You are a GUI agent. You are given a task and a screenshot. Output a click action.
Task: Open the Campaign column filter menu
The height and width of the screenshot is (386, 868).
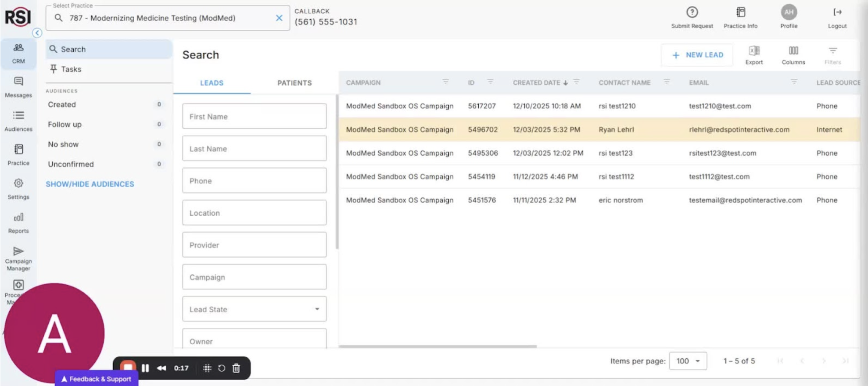[x=445, y=82]
